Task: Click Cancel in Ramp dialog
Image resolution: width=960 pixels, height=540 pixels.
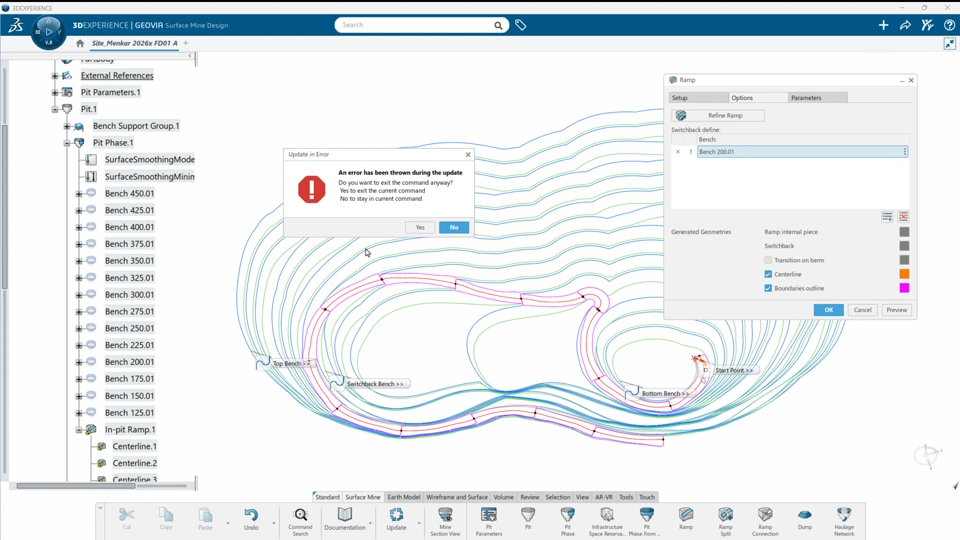Action: pos(863,310)
